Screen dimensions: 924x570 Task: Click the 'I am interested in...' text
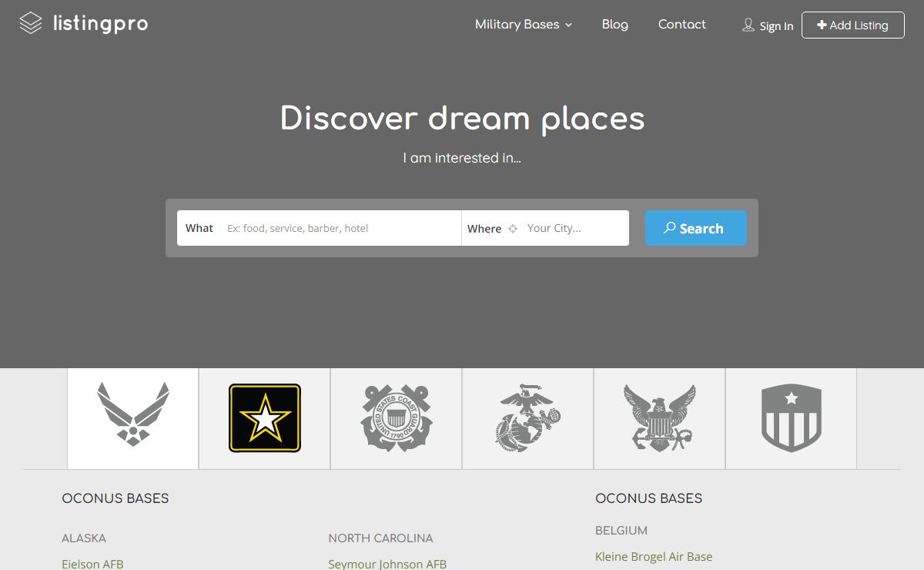(462, 158)
